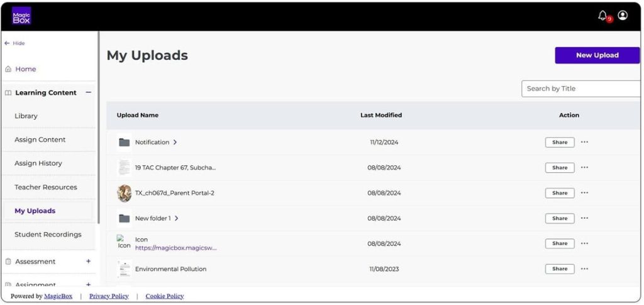Expand the Assessment section

click(x=88, y=261)
